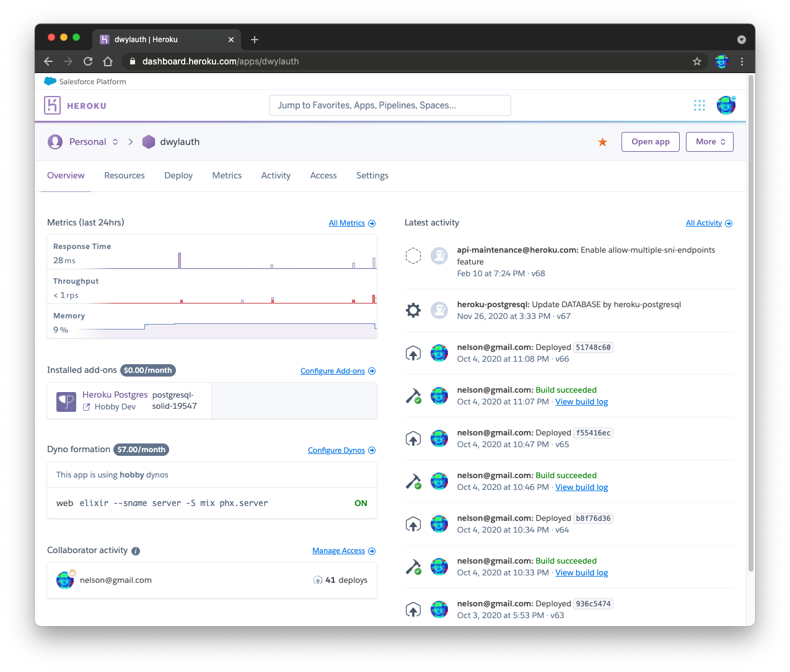The image size is (790, 672).
Task: Toggle the web dyno ON switch
Action: click(x=361, y=503)
